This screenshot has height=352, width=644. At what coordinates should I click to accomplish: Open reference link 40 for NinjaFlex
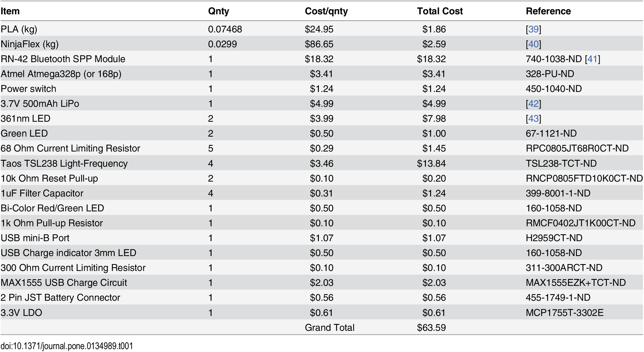[x=533, y=44]
